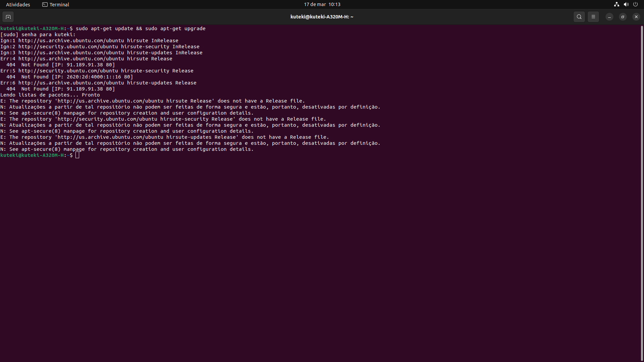644x362 pixels.
Task: Click 'Lendo listas de pacotes... Pronto' line
Action: tap(50, 95)
